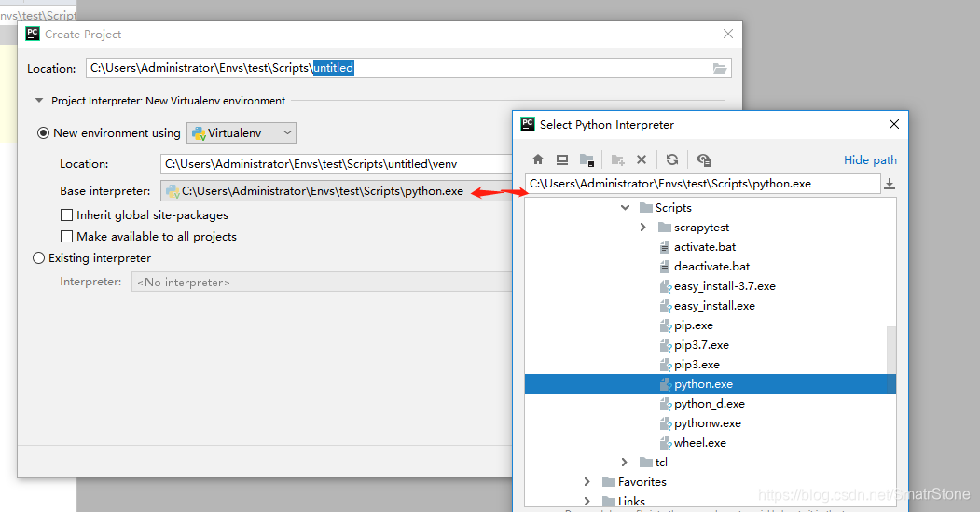Select activate.bat in the tree
The height and width of the screenshot is (512, 980).
coord(705,247)
